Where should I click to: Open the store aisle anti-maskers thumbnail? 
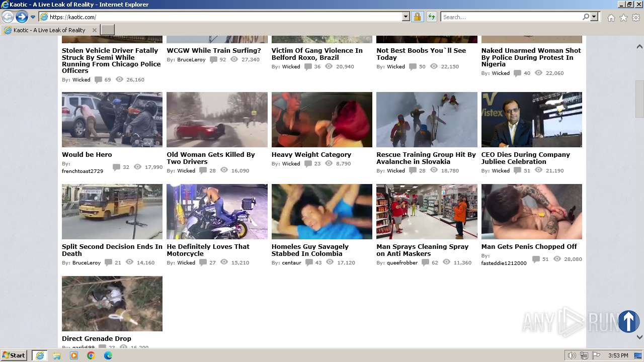tap(427, 212)
